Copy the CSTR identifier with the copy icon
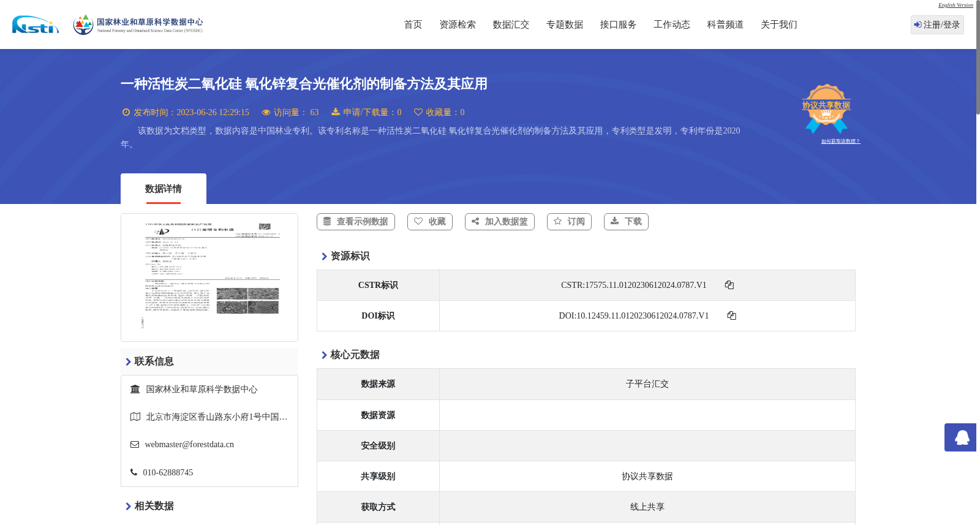Image resolution: width=980 pixels, height=525 pixels. click(x=729, y=285)
